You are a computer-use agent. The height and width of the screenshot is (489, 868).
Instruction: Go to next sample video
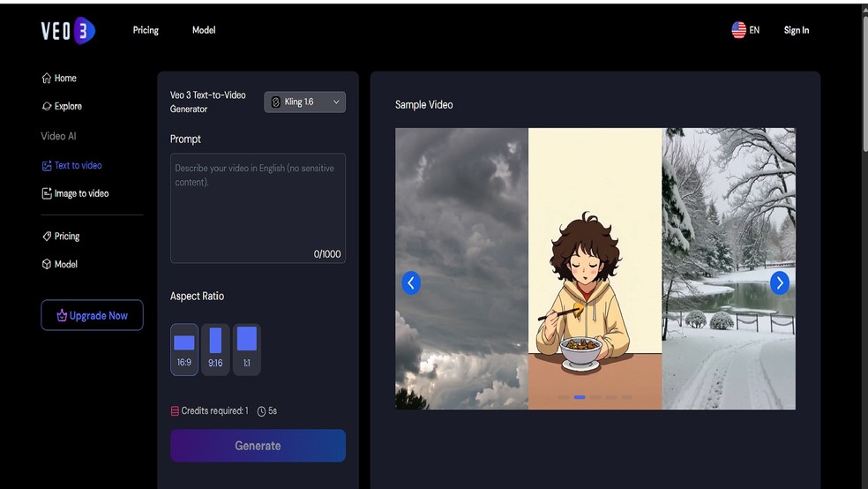tap(780, 283)
